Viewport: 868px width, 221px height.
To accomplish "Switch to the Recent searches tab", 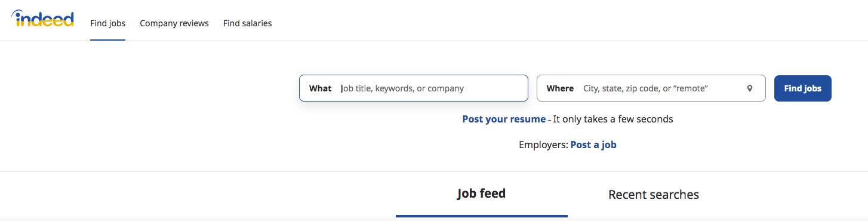I will (x=654, y=195).
